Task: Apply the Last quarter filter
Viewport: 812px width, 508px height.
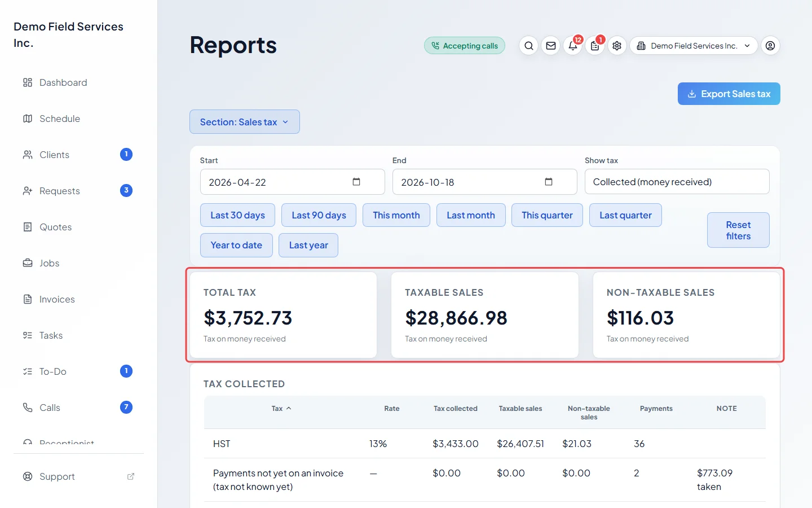Action: [x=625, y=215]
